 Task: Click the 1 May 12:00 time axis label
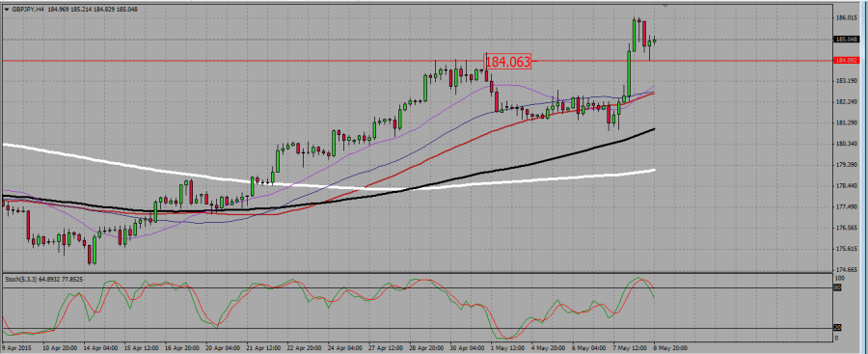click(508, 348)
